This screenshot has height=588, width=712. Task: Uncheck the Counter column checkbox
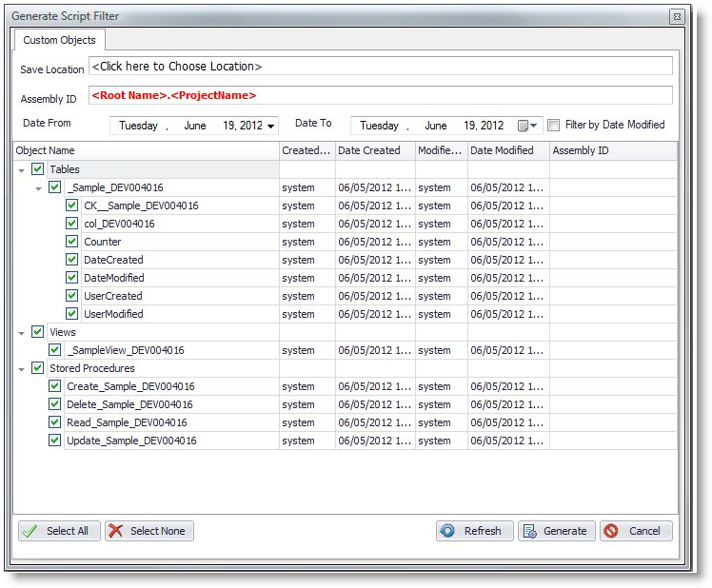tap(72, 242)
